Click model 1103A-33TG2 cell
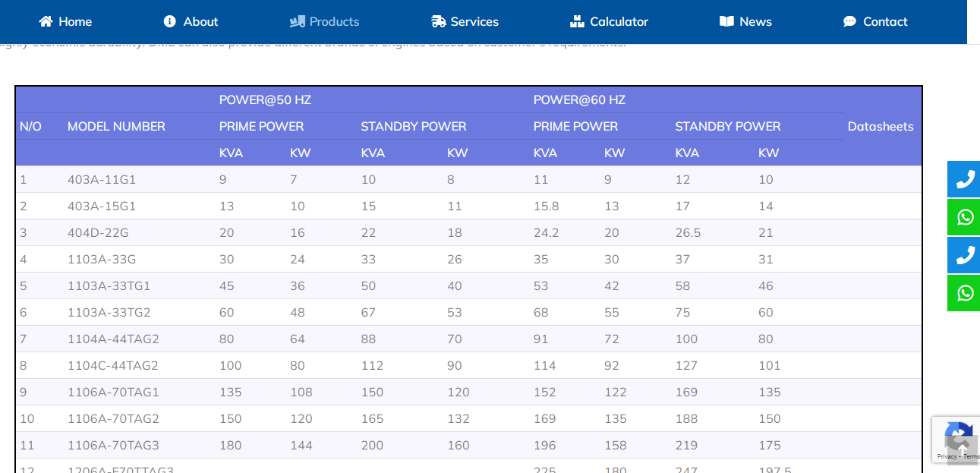Screen dimensions: 980x473 [109, 312]
